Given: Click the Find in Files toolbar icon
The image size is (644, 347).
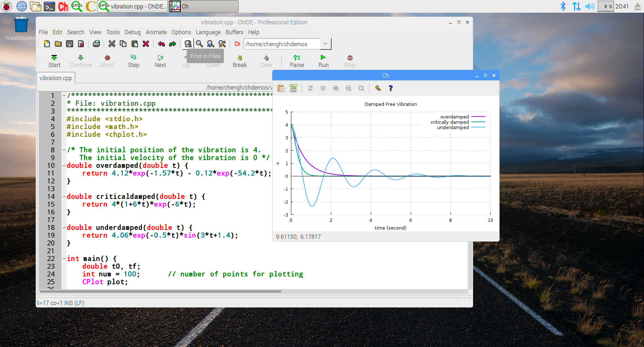Looking at the screenshot, I should (x=188, y=44).
